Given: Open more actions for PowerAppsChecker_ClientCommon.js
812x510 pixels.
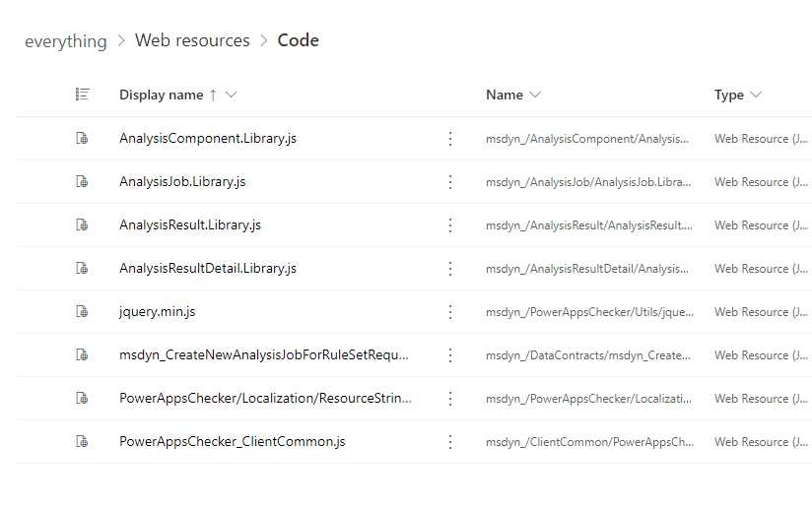Looking at the screenshot, I should [x=450, y=442].
